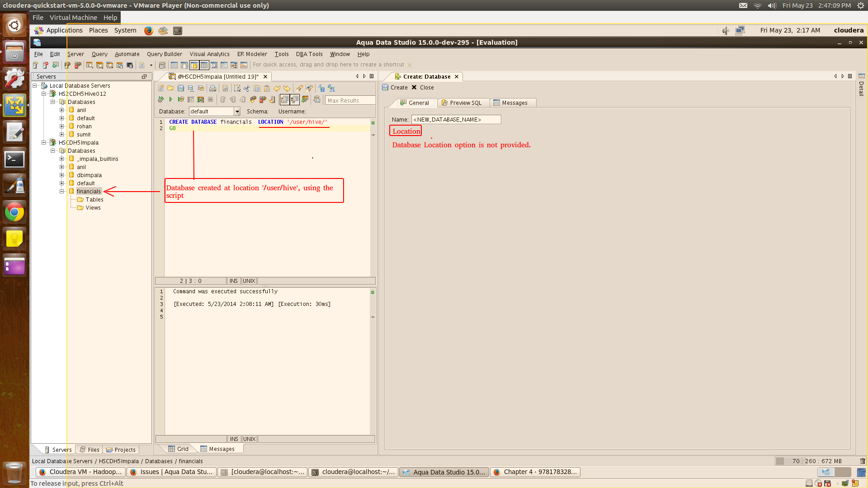Maximize the Servers panel with restore icon

144,77
